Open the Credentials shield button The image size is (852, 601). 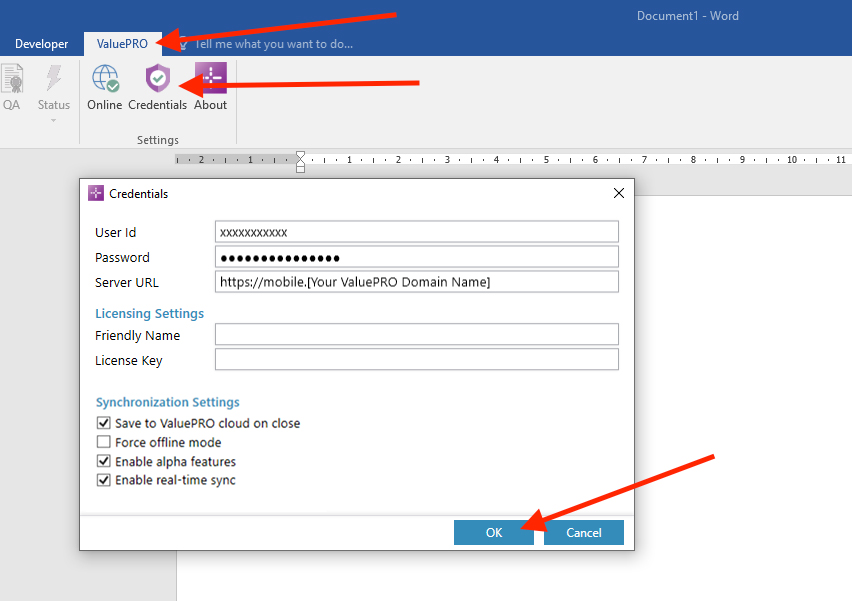tap(158, 87)
